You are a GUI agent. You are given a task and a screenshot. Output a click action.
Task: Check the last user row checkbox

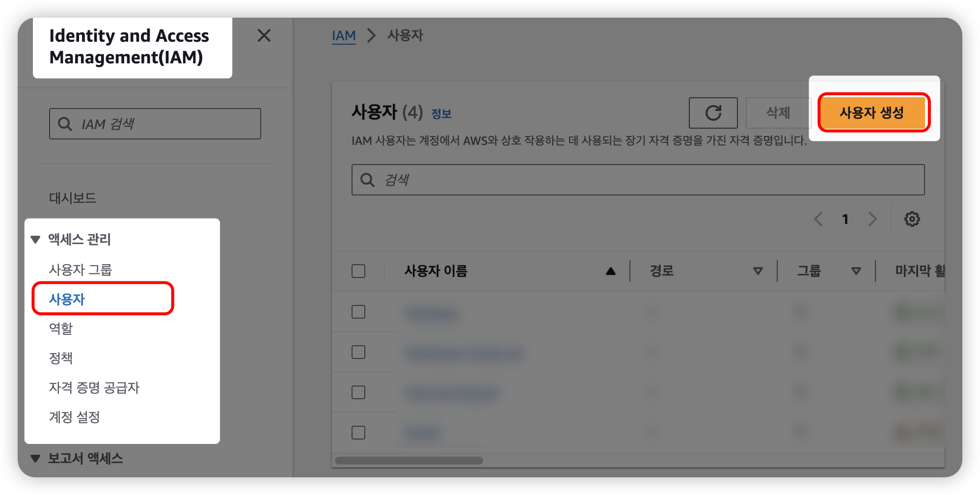pyautogui.click(x=358, y=433)
